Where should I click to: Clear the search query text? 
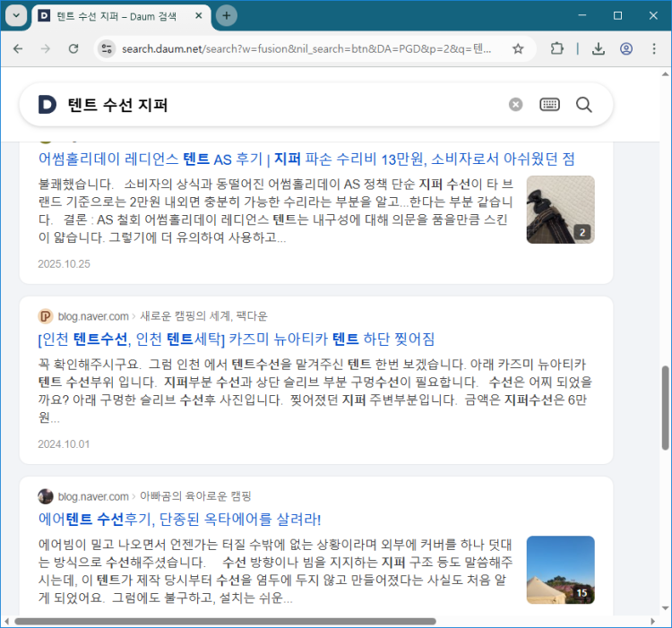pos(515,105)
